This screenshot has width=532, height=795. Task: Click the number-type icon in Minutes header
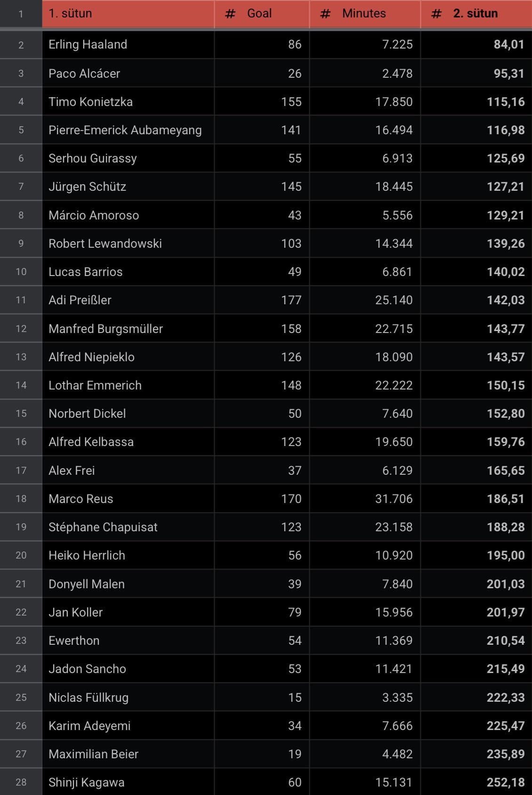325,14
